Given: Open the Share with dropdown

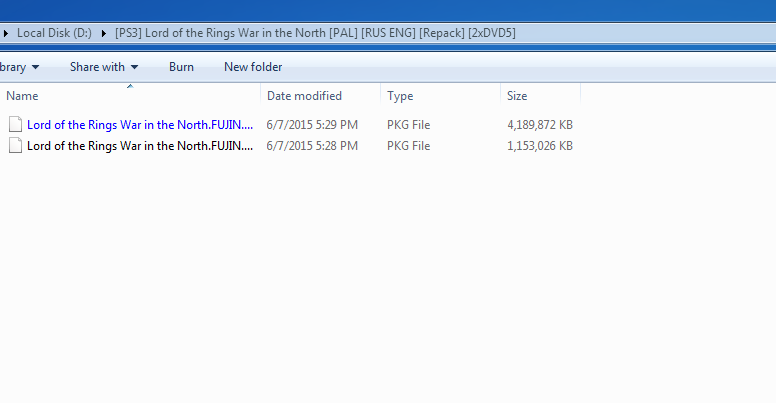Looking at the screenshot, I should point(104,67).
